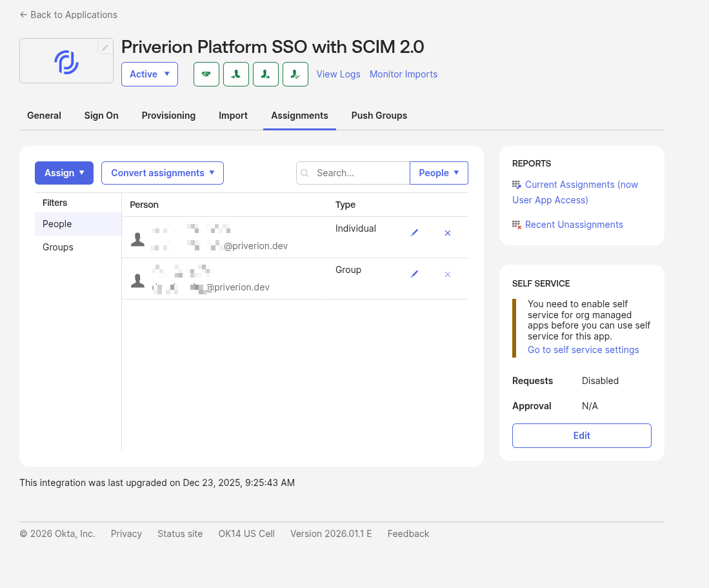
Task: Open the Recent Unassignments report
Action: tap(574, 225)
